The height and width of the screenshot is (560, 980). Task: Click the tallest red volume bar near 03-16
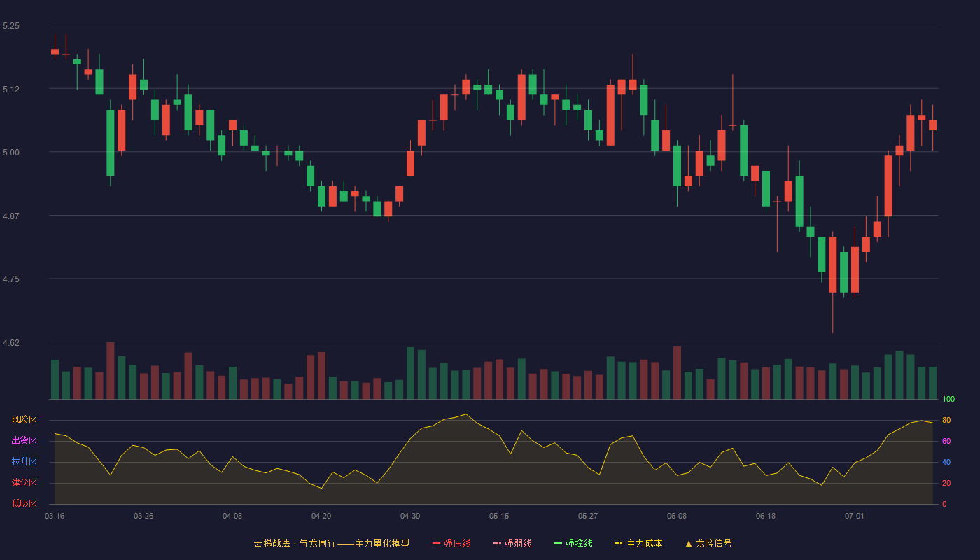coord(111,370)
